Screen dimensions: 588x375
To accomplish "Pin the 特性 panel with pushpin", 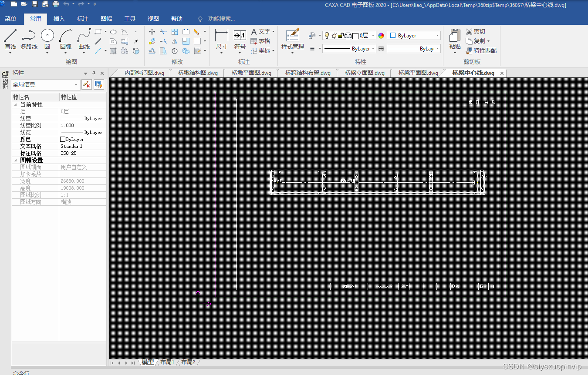I will point(94,73).
